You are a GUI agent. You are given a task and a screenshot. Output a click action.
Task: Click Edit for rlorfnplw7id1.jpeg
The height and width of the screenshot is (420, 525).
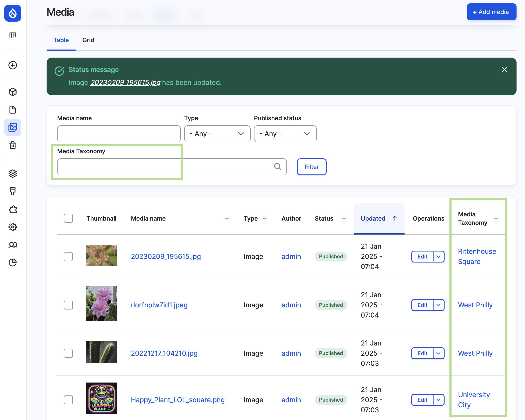tap(422, 305)
